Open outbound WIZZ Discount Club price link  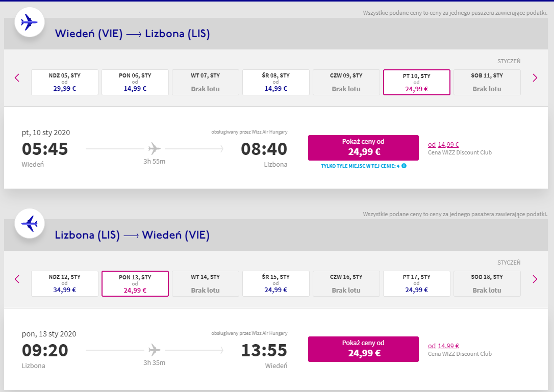click(443, 144)
